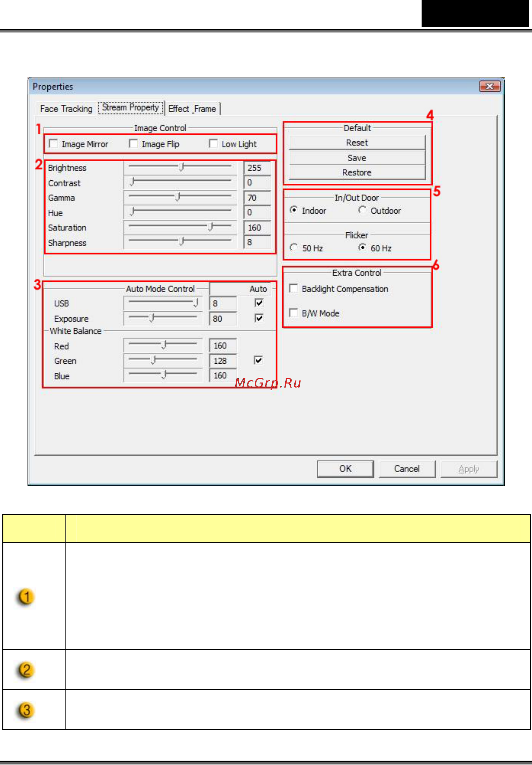This screenshot has width=532, height=765.
Task: Switch to the Face Tracking tab
Action: pyautogui.click(x=66, y=109)
